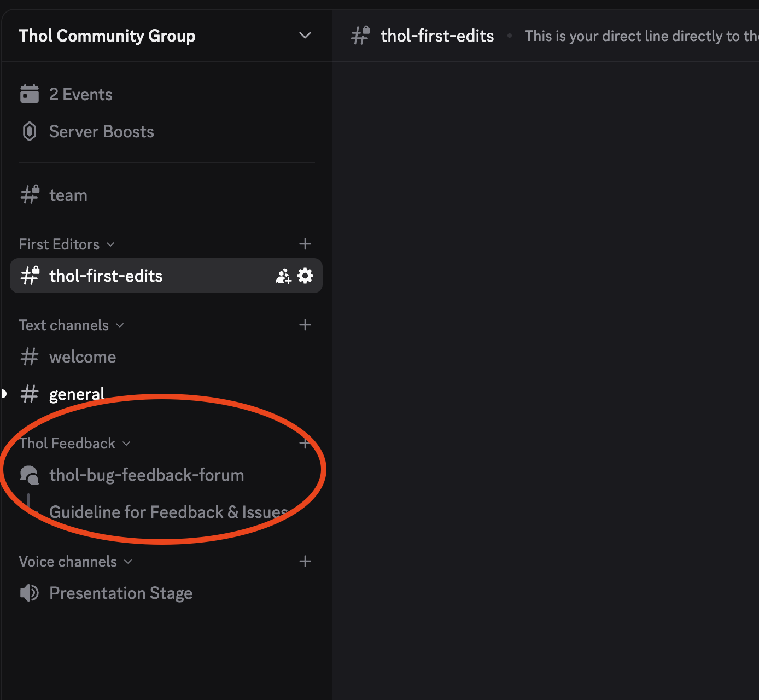Click the Events calendar icon

30,94
